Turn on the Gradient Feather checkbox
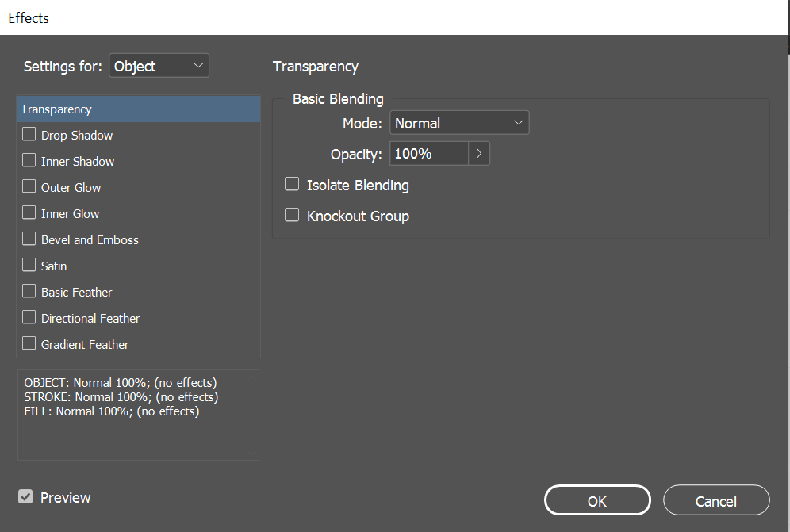 tap(29, 344)
